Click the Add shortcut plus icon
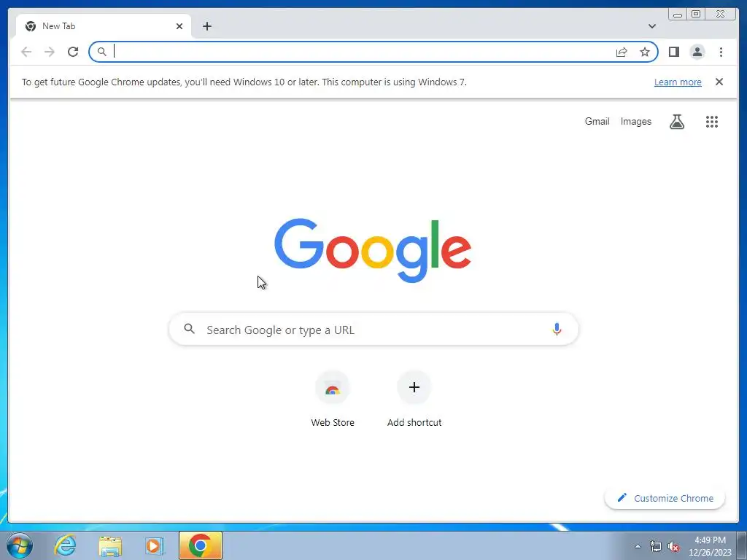 point(414,387)
